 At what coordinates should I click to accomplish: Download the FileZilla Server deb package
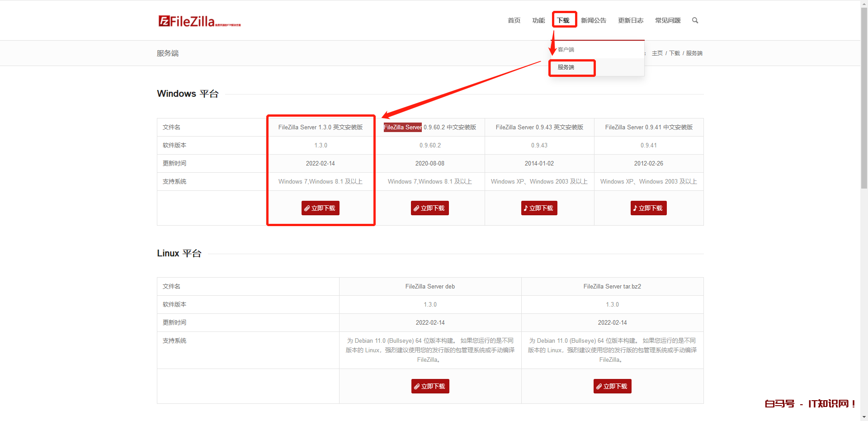[430, 386]
